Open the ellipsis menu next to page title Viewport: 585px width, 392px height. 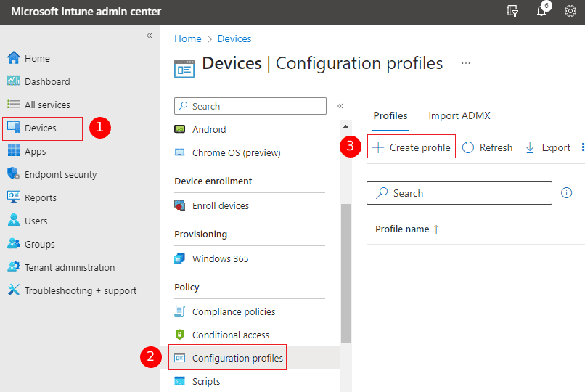[466, 63]
